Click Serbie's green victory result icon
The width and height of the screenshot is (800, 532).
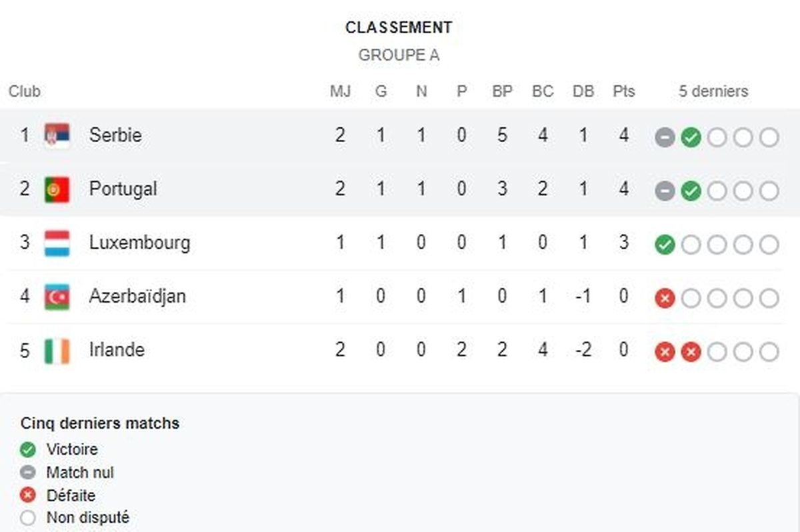[x=691, y=138]
